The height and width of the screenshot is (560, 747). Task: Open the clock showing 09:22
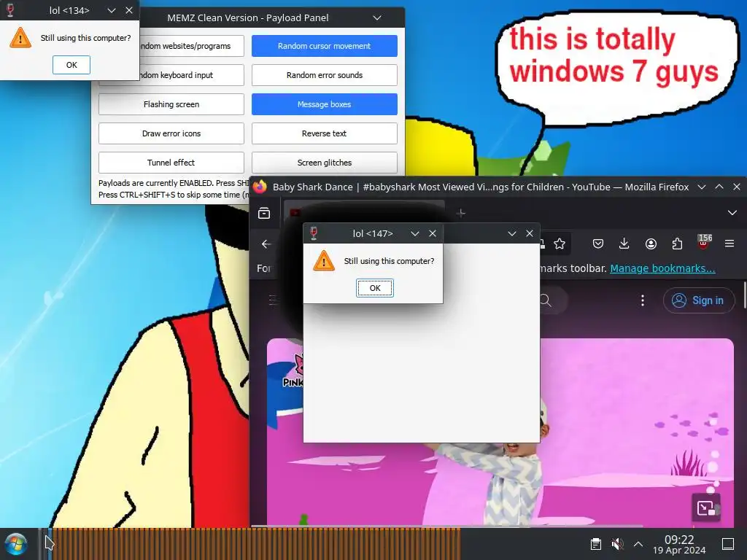(x=679, y=544)
